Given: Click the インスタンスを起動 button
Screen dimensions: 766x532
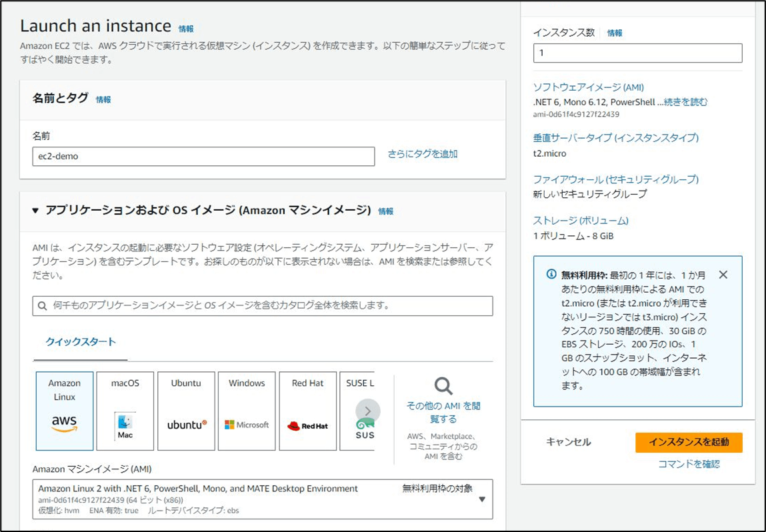Looking at the screenshot, I should 689,442.
